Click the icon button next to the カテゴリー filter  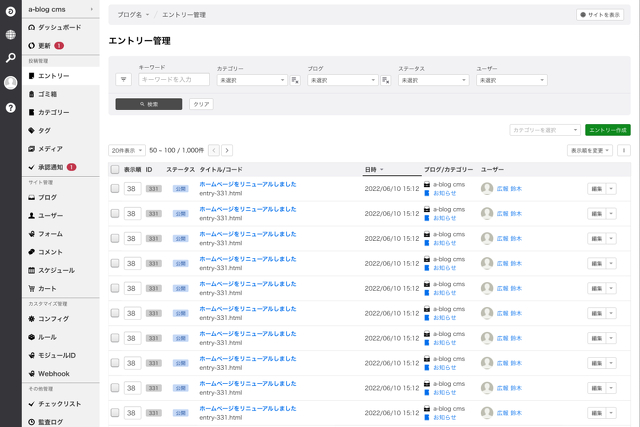(x=295, y=79)
